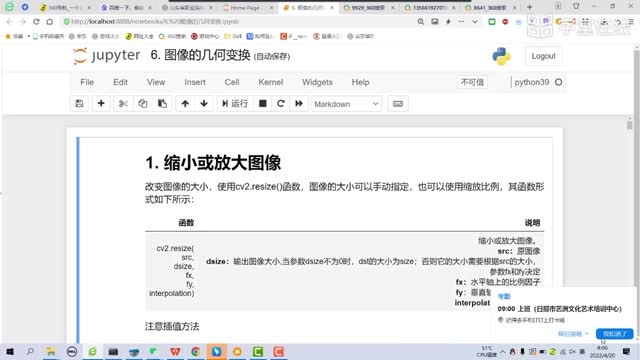This screenshot has height=360, width=640.
Task: Open the Windows Start menu
Action: click(x=10, y=351)
